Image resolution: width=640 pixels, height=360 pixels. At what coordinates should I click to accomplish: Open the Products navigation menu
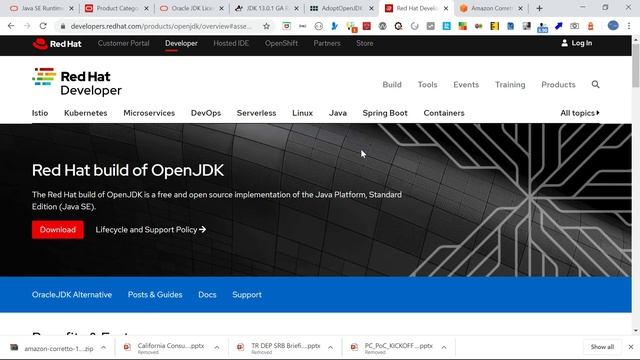558,84
